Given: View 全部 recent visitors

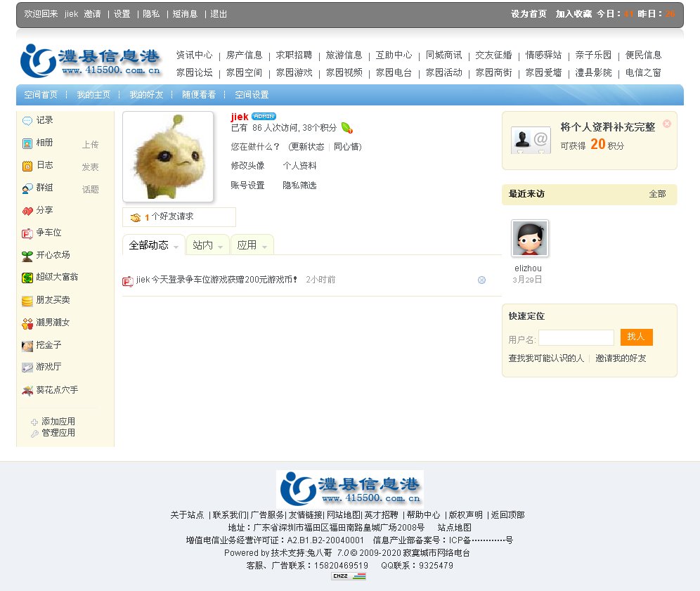Looking at the screenshot, I should [657, 194].
